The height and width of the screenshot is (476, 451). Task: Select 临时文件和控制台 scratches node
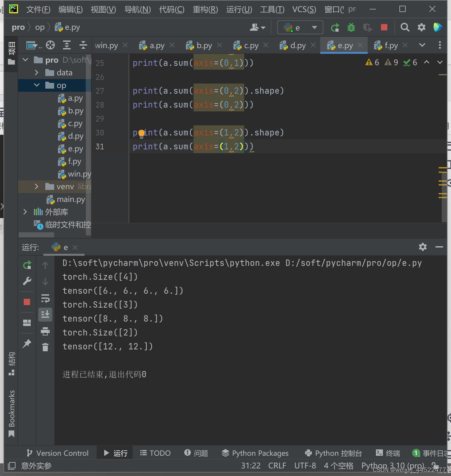(x=63, y=225)
